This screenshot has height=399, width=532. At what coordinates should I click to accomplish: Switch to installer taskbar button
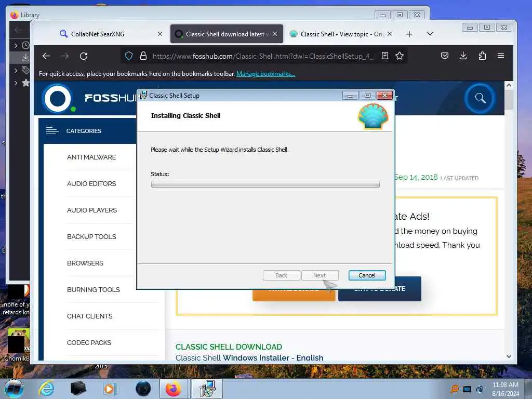[x=207, y=389]
